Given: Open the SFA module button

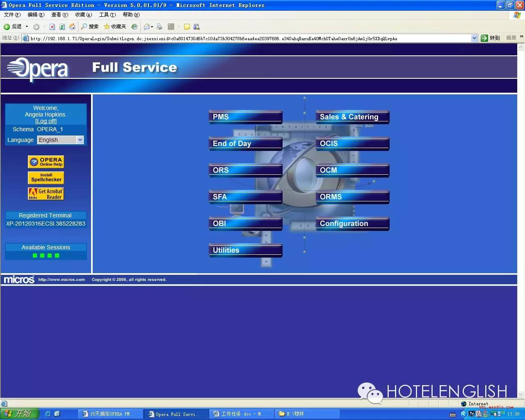Looking at the screenshot, I should point(245,197).
